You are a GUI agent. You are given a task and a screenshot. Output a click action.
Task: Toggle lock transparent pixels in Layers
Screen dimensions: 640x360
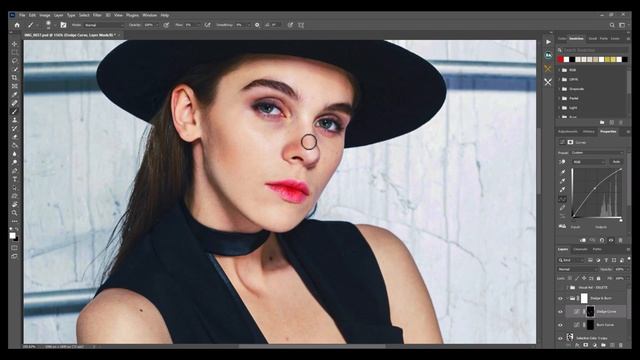click(x=570, y=278)
